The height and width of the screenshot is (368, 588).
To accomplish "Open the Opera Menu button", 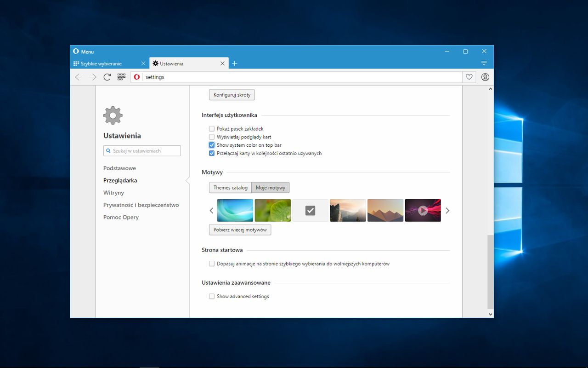I will pos(83,52).
